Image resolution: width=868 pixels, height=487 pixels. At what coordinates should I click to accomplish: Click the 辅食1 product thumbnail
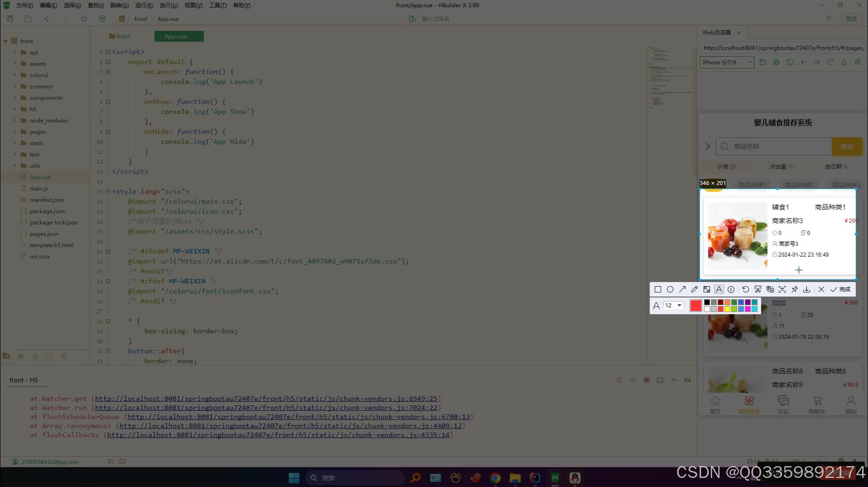[x=738, y=235]
